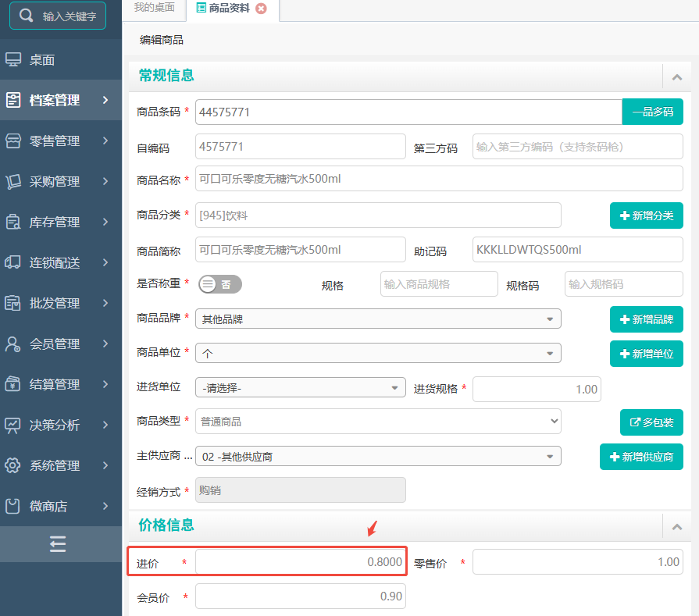Screen dimensions: 699x616
Task: Open the 商品品牌 dropdown
Action: [378, 319]
